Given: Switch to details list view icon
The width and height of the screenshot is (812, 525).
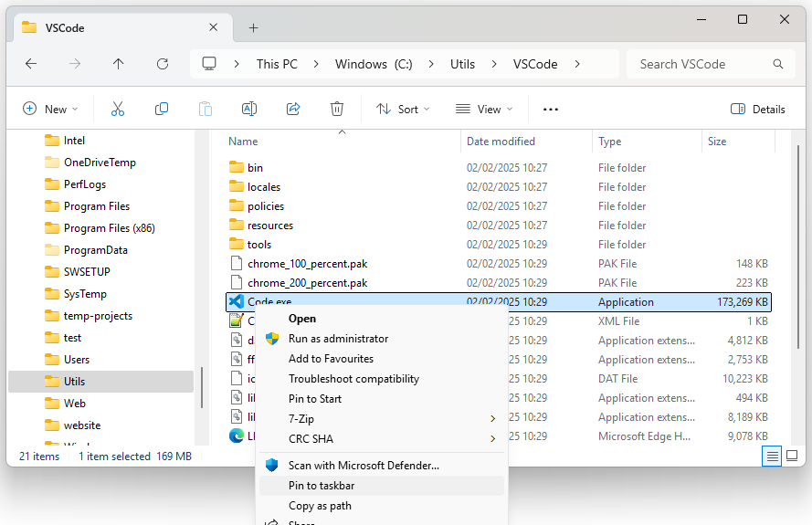Looking at the screenshot, I should (772, 457).
